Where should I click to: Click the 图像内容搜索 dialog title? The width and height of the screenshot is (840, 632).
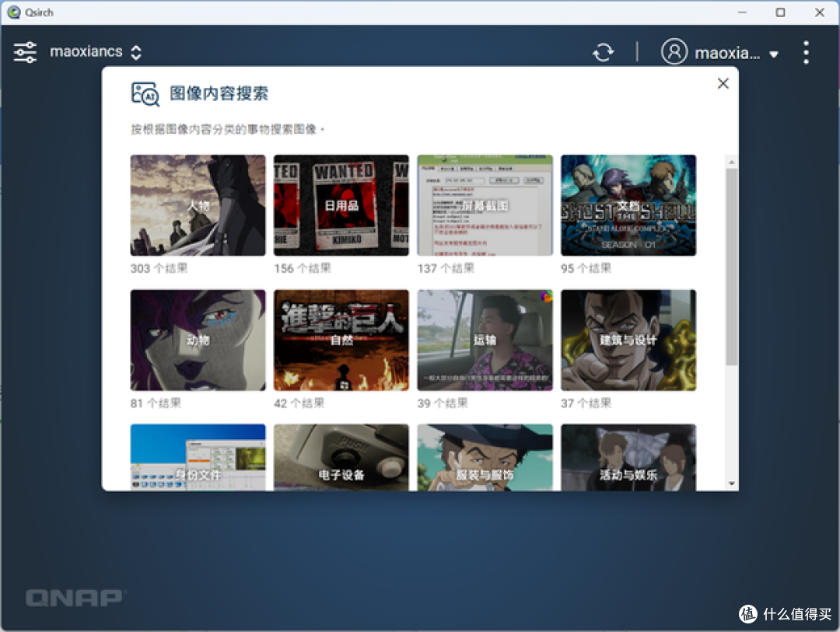pos(219,94)
